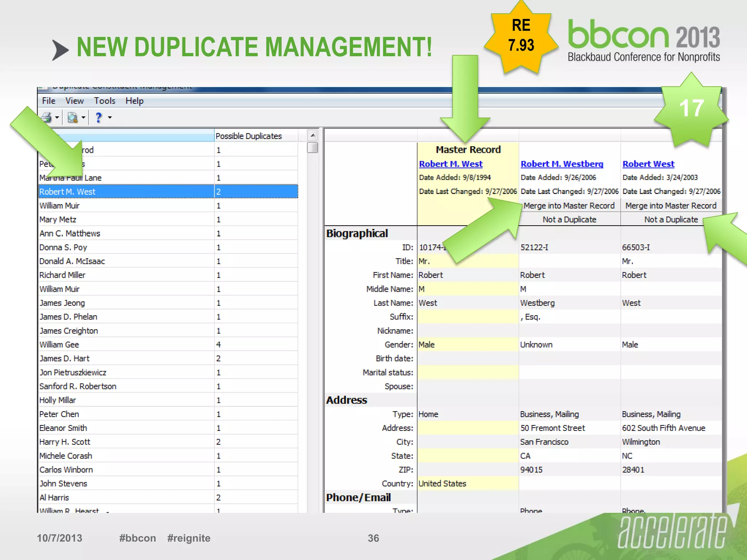
Task: Select the highlighted Robert M. West row
Action: 169,191
